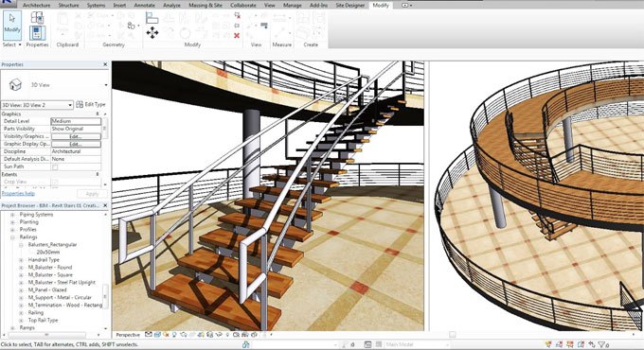This screenshot has height=350, width=644.
Task: Click the Perspective label in view control bar
Action: tap(128, 335)
